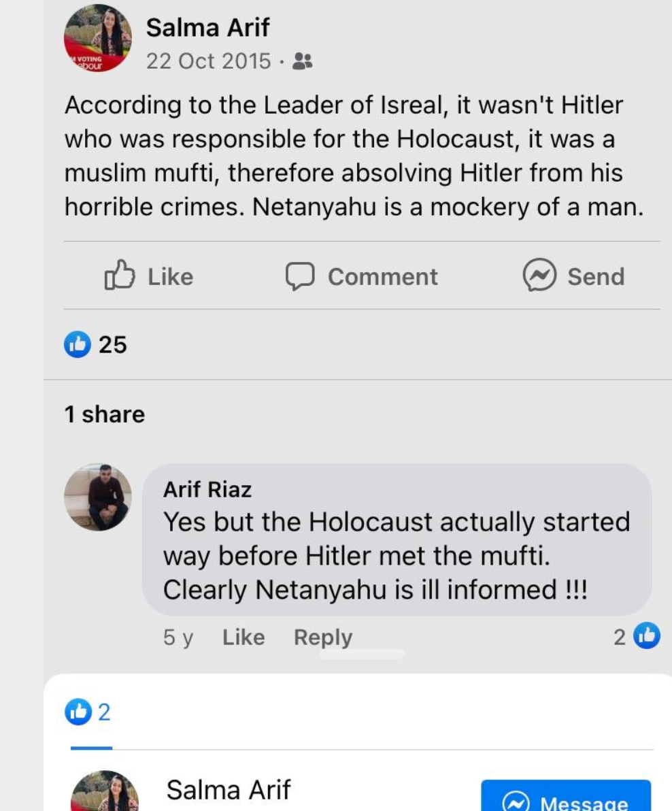672x811 pixels.
Task: Reply to Arif Riaz's comment
Action: click(x=323, y=638)
